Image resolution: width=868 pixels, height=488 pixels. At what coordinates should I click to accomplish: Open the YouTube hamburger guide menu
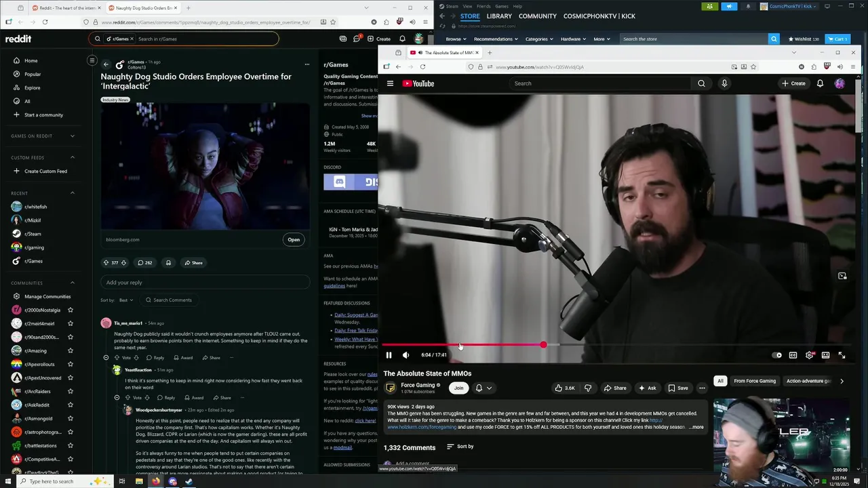click(390, 83)
